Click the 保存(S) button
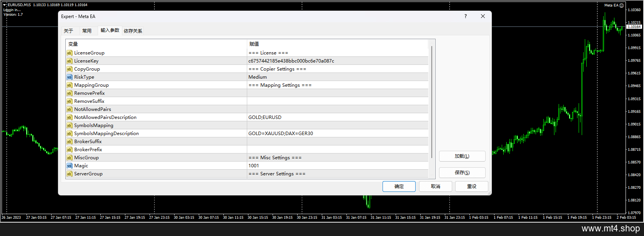Image resolution: width=644 pixels, height=236 pixels. [462, 173]
